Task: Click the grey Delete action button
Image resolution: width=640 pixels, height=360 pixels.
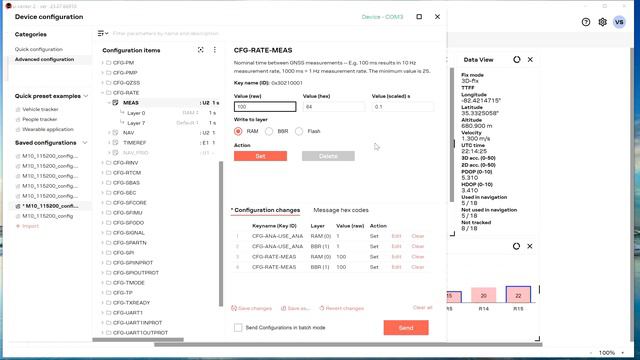Action: click(328, 156)
